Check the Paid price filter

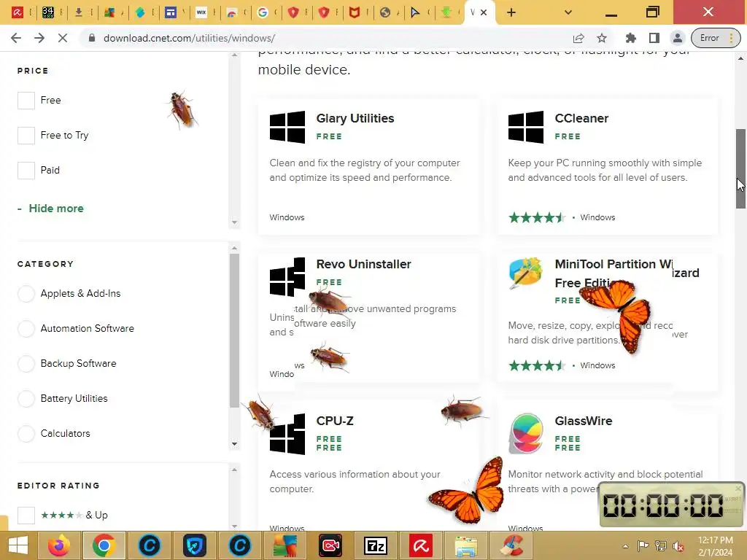coord(26,171)
